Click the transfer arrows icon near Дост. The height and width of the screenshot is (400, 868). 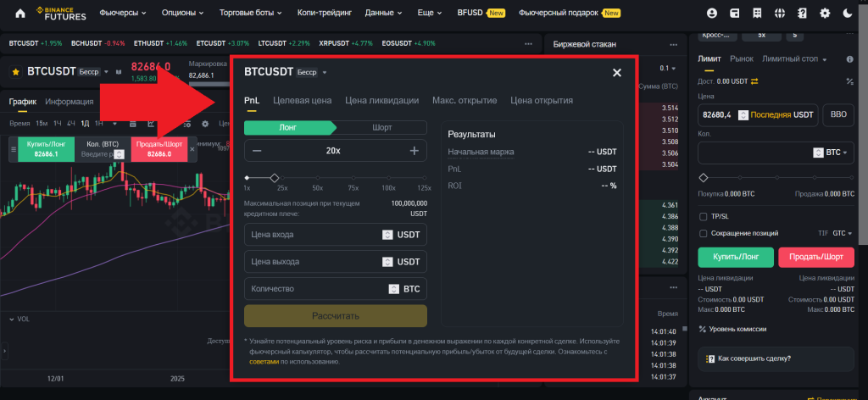pos(754,81)
